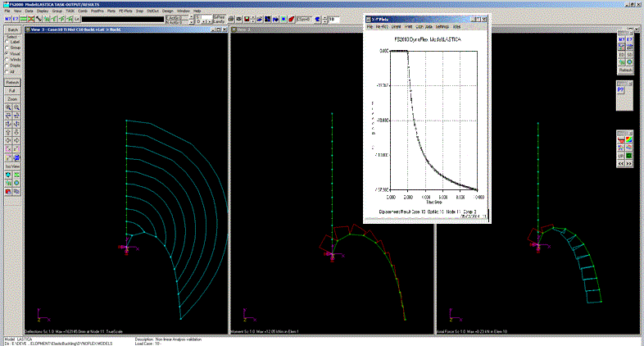Click the zoom in magnifier icon
The height and width of the screenshot is (346, 644).
point(8,107)
